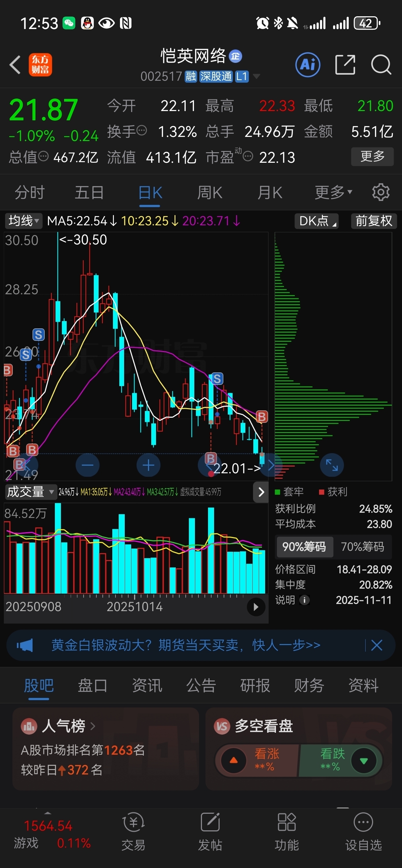Tap the 多空看盘 card title
Viewport: 402px width, 868px height.
point(264,726)
